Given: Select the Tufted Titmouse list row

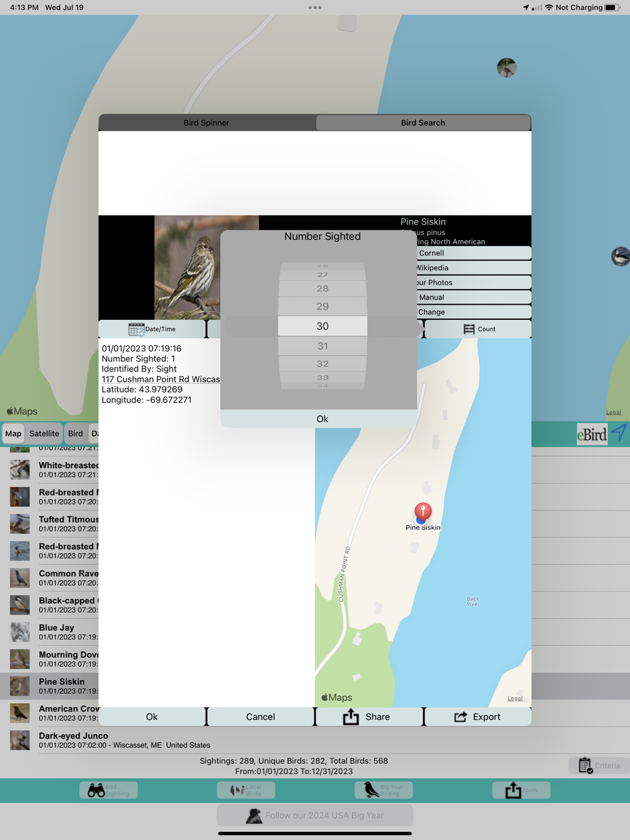Looking at the screenshot, I should tap(49, 523).
